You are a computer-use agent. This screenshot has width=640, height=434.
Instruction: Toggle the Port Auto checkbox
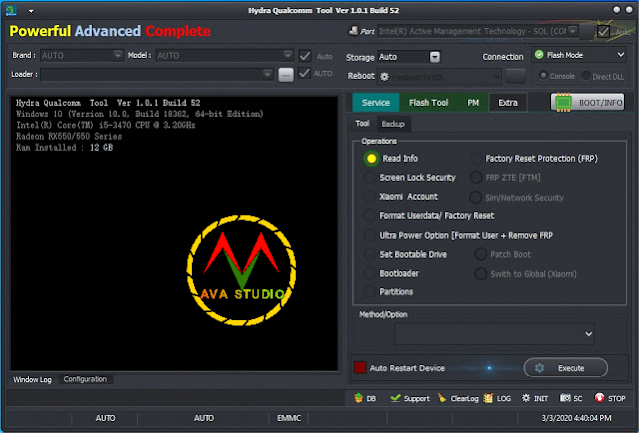[603, 31]
